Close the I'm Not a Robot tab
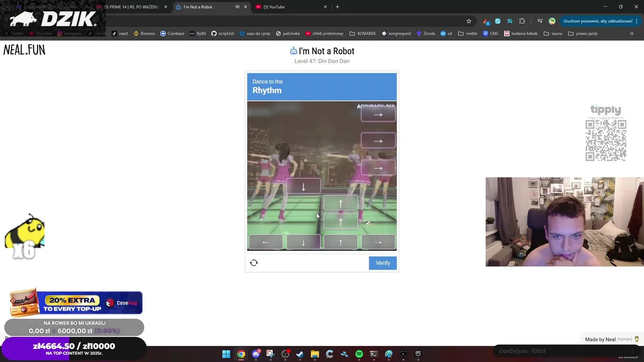 pyautogui.click(x=246, y=7)
